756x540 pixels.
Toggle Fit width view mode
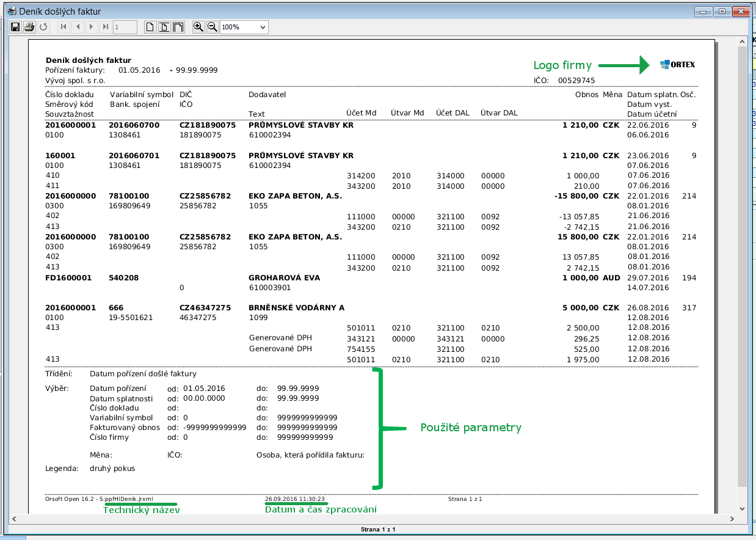(x=178, y=27)
